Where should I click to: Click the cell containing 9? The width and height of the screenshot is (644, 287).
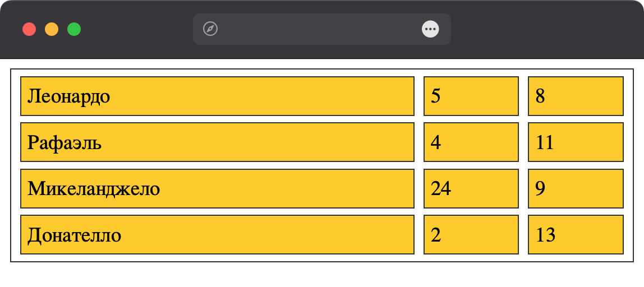tap(576, 188)
